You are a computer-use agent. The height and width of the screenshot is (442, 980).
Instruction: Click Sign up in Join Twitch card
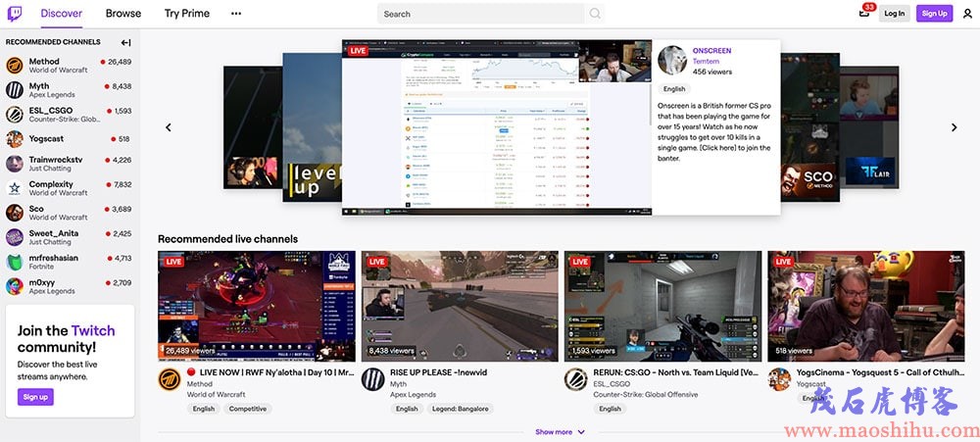tap(35, 397)
